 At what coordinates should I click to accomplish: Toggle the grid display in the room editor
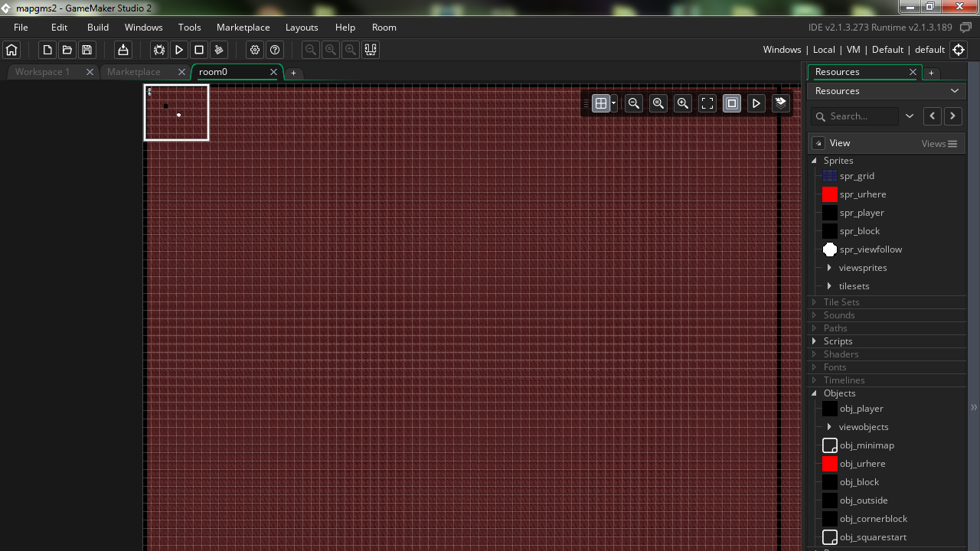click(602, 103)
